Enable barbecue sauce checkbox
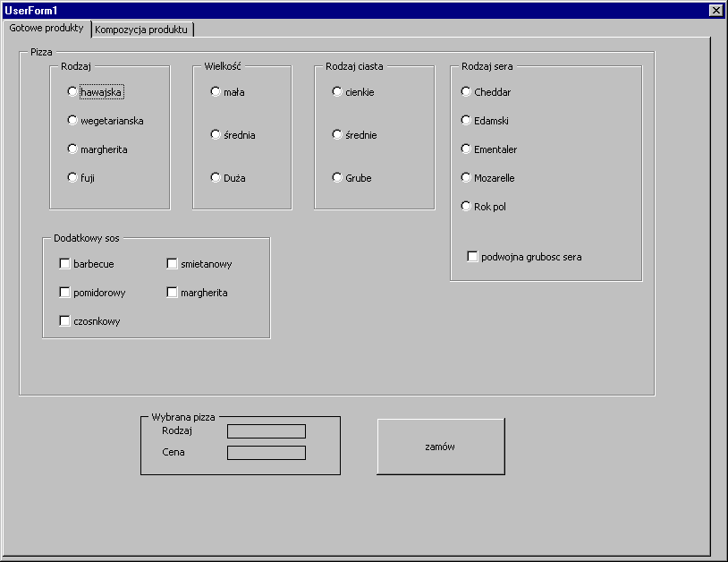 pyautogui.click(x=65, y=264)
